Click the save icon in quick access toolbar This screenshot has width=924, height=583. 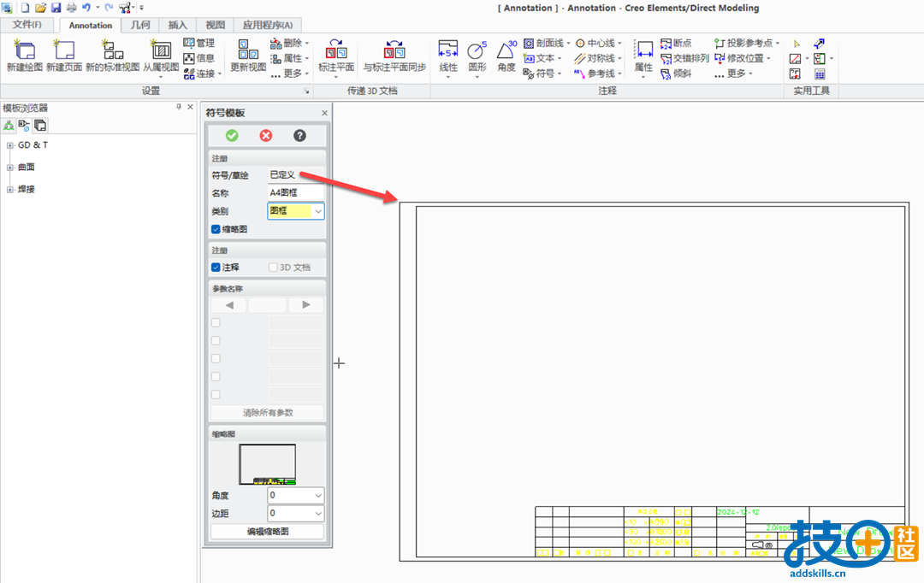(x=56, y=8)
